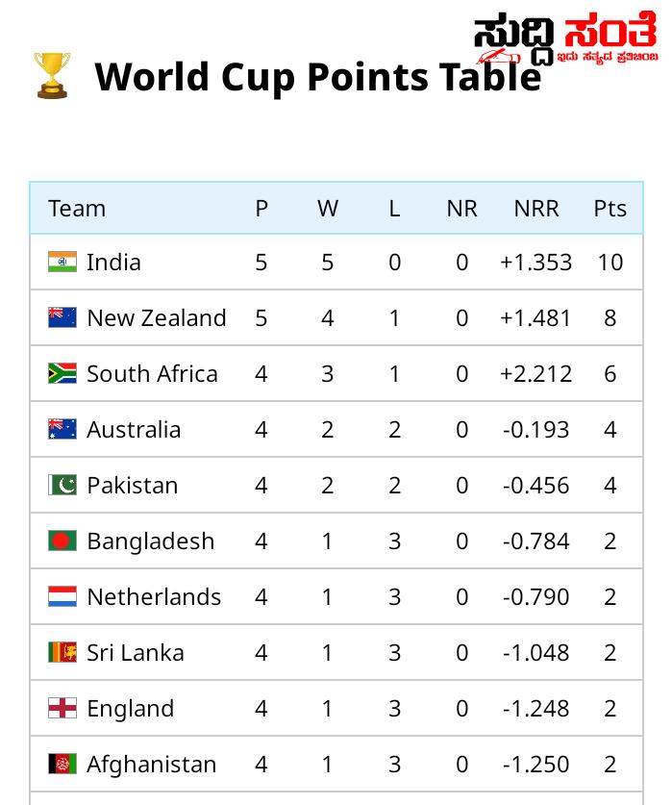
Task: Open the India team name link
Action: point(113,263)
